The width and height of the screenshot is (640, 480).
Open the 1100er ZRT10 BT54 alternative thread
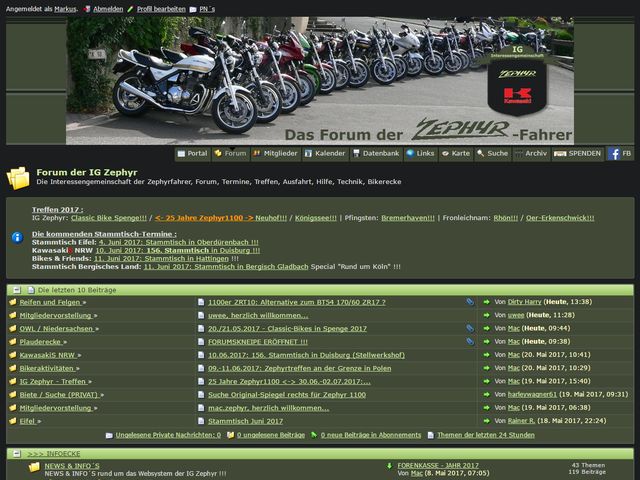click(297, 302)
